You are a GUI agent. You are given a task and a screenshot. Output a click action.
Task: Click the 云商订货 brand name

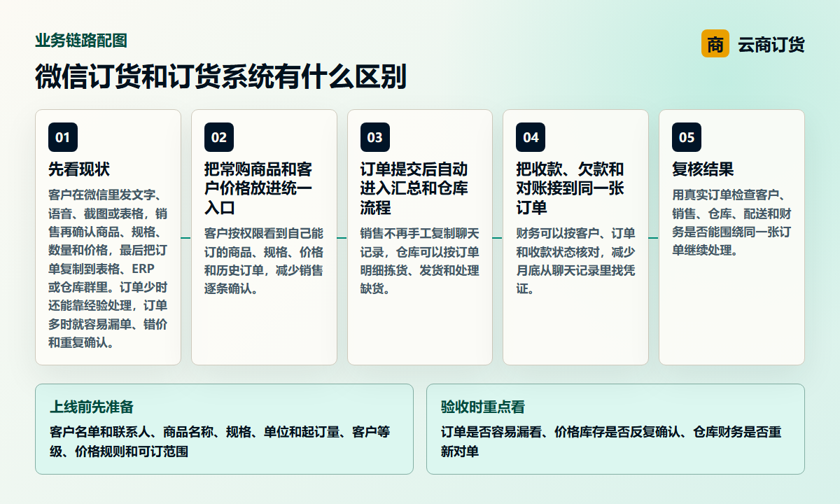[x=771, y=45]
